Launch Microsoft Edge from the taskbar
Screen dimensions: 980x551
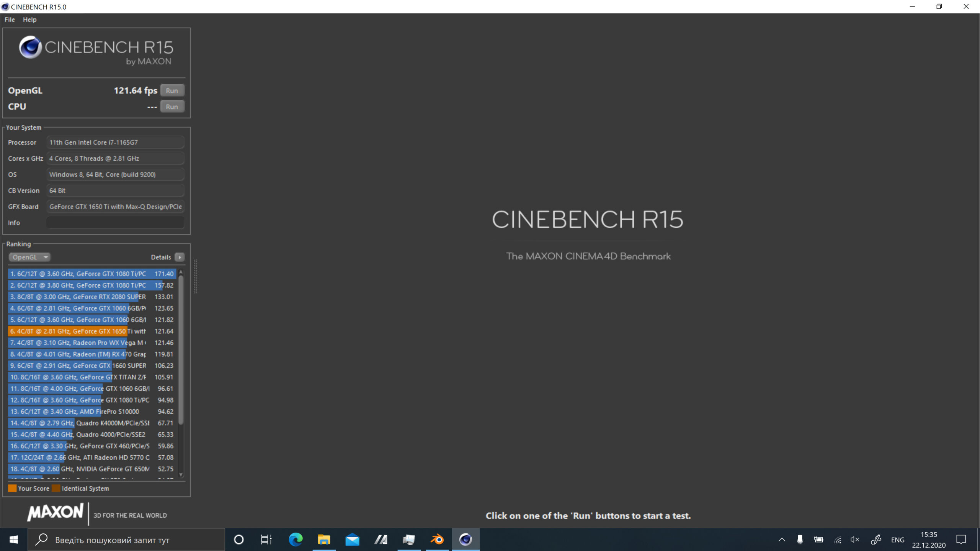[x=296, y=540]
